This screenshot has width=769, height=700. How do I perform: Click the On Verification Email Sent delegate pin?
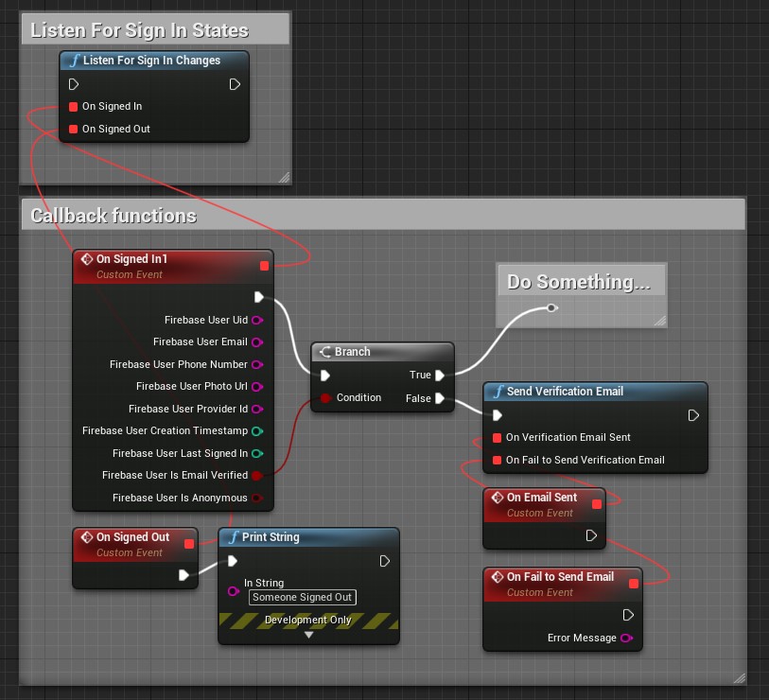(497, 438)
